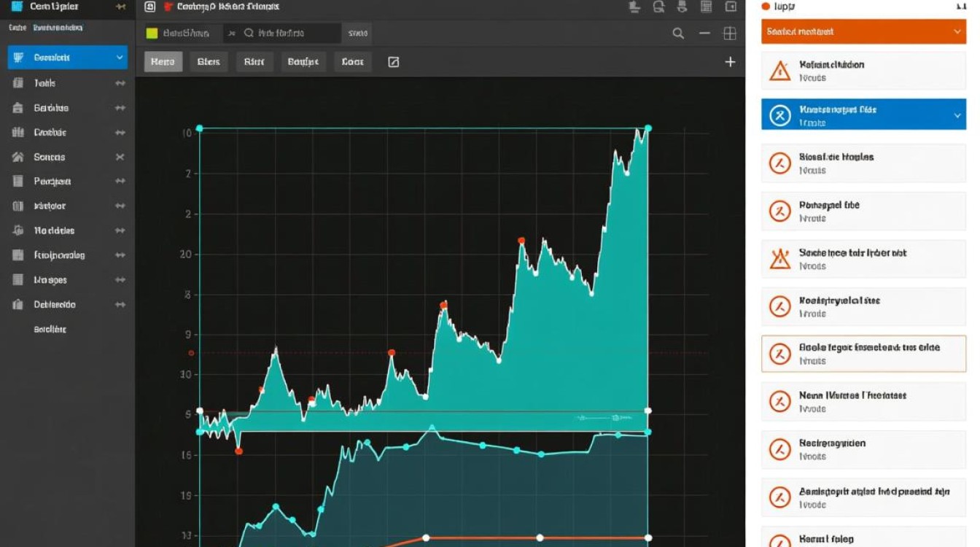Click the grid layout icon above the chart
Image resolution: width=980 pixels, height=547 pixels.
(729, 34)
